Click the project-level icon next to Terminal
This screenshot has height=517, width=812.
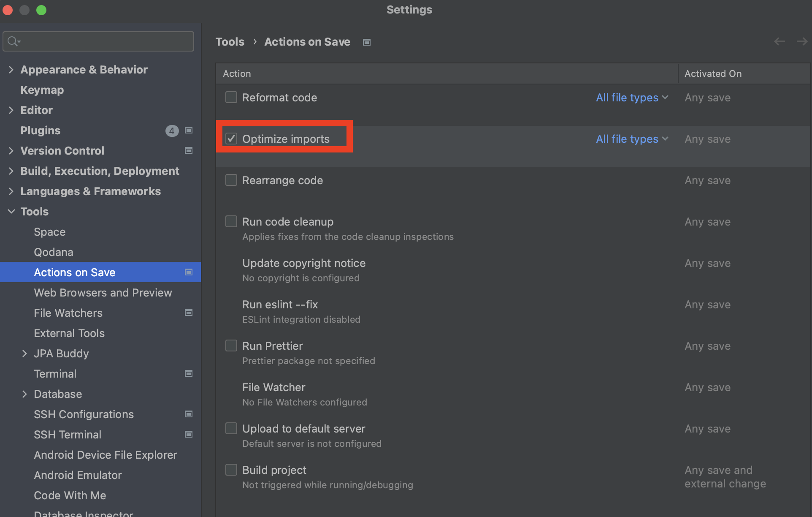[x=189, y=374]
